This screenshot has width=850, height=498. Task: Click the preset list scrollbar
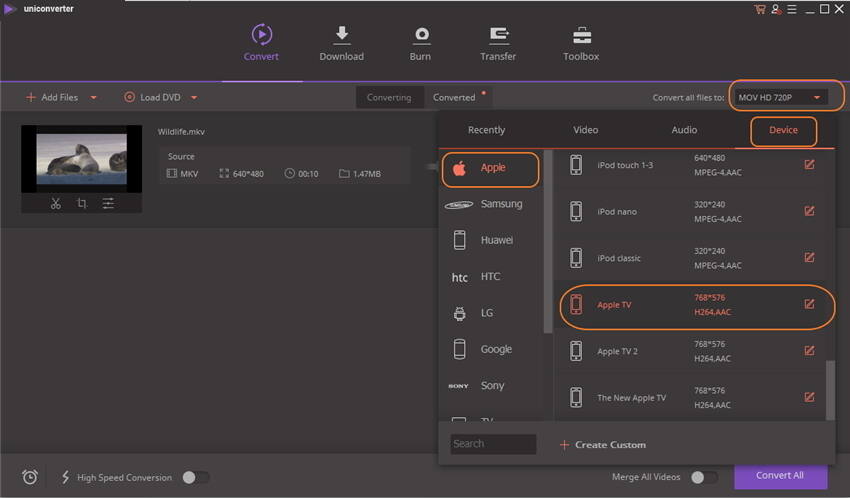coord(830,390)
